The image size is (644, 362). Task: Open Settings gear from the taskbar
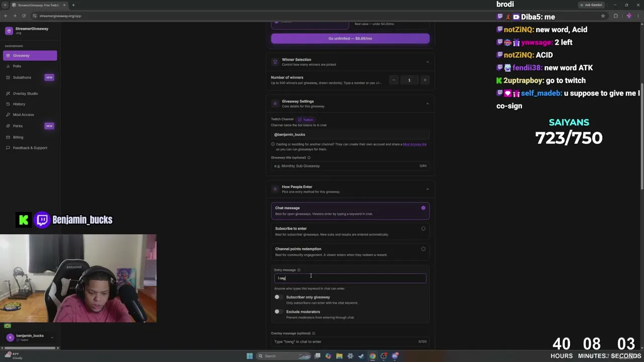350,356
